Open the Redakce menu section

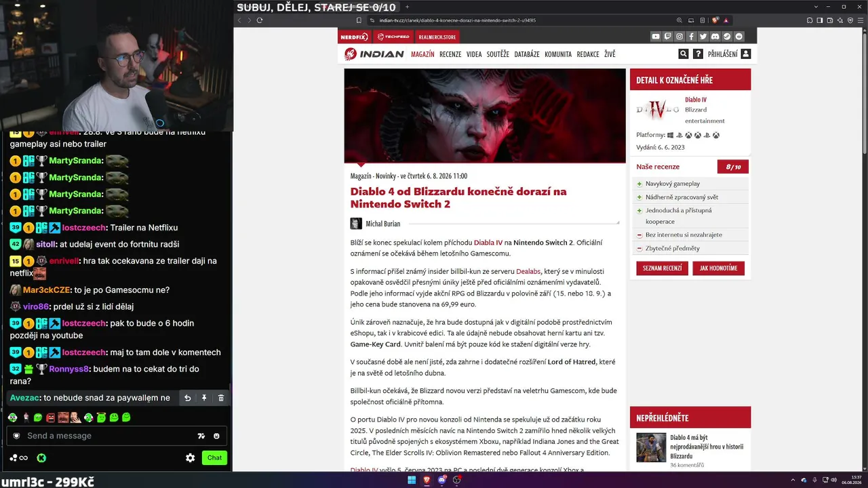(x=588, y=54)
